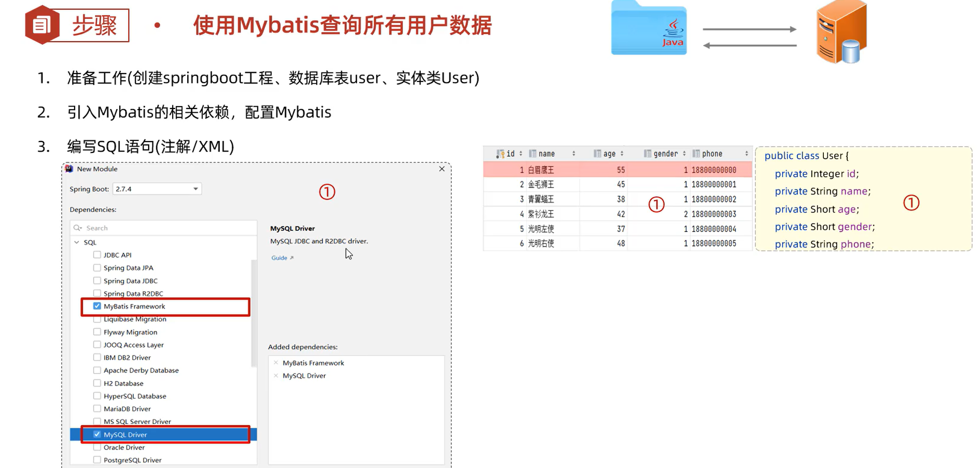Click the dependencies Search field

[x=164, y=228]
